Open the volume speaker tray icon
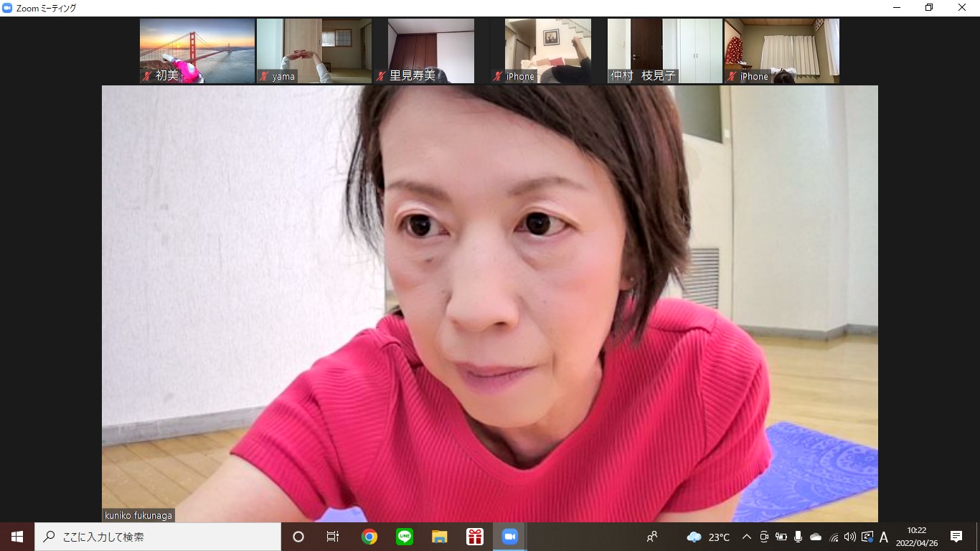 [850, 537]
